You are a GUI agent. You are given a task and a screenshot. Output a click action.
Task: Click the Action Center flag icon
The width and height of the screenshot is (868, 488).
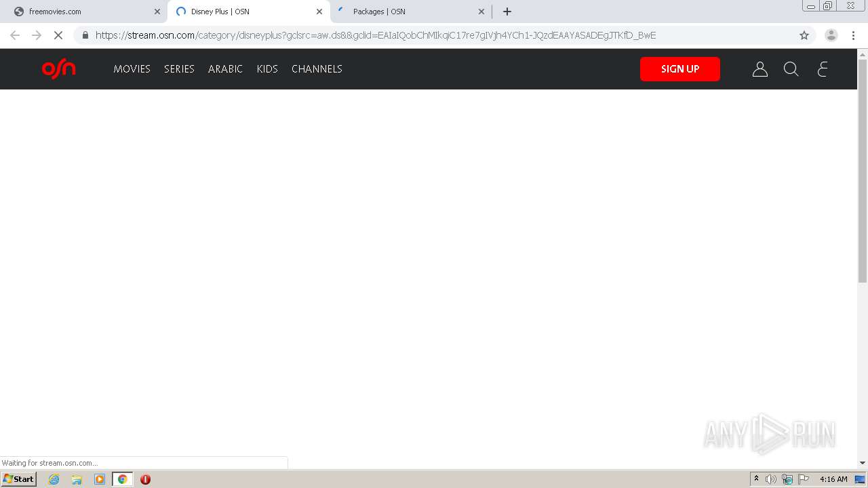point(804,479)
